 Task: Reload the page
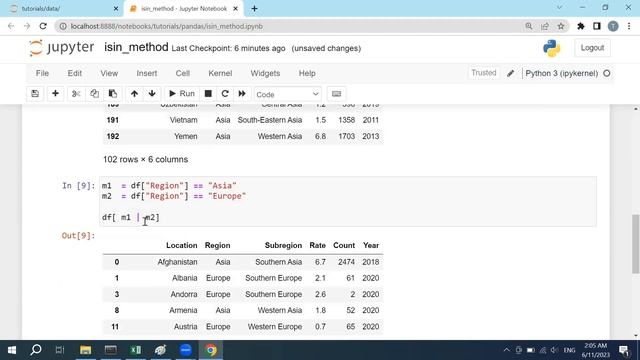pyautogui.click(x=43, y=26)
